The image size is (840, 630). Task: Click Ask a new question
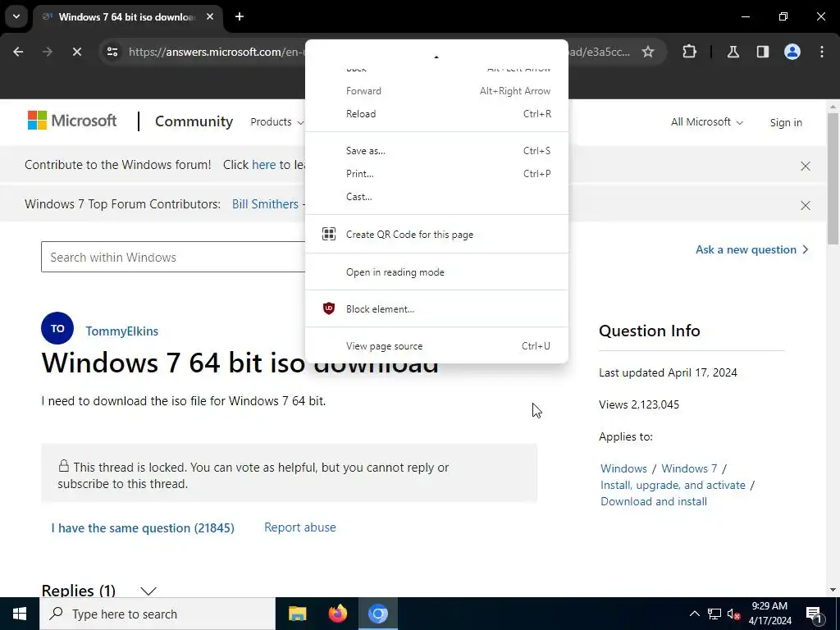[751, 249]
